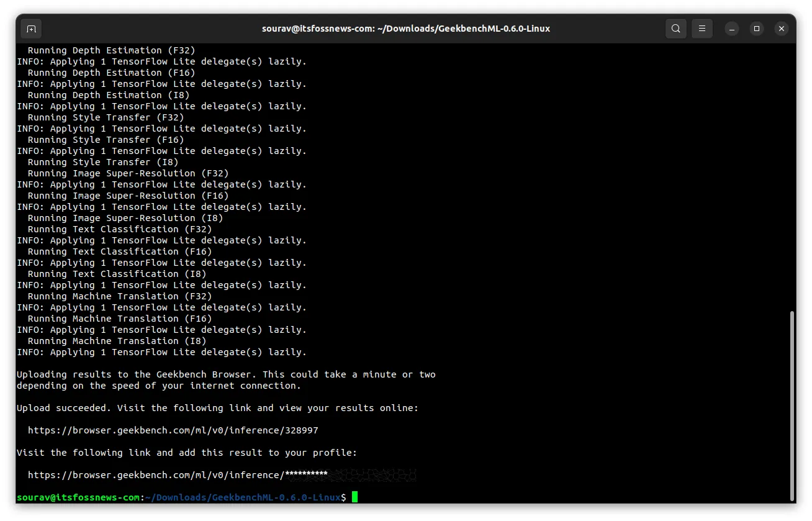812x521 pixels.
Task: Select the 'Running Style Transfer (I8)' line
Action: click(103, 162)
